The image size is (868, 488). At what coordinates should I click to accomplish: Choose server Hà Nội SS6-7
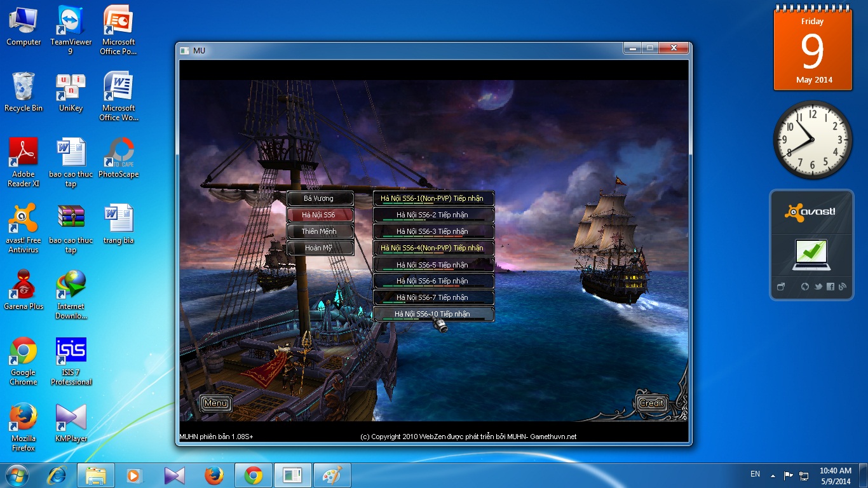433,297
